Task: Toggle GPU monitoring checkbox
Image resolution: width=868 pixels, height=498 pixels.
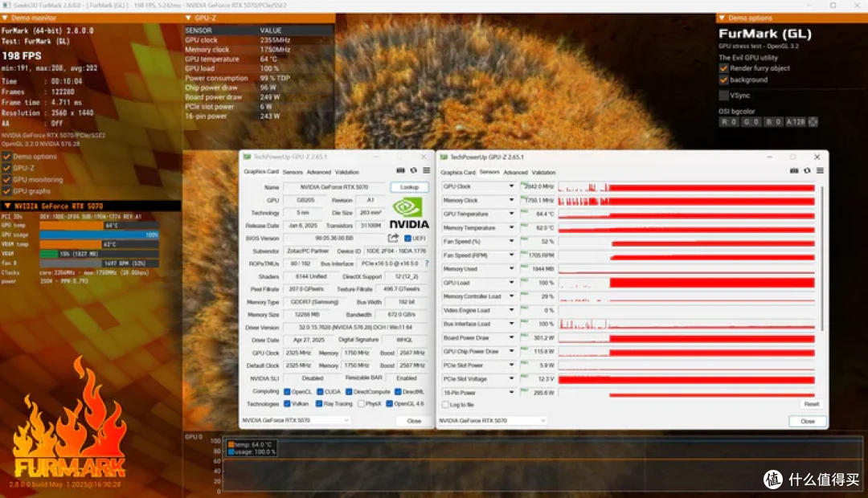Action: tap(6, 180)
